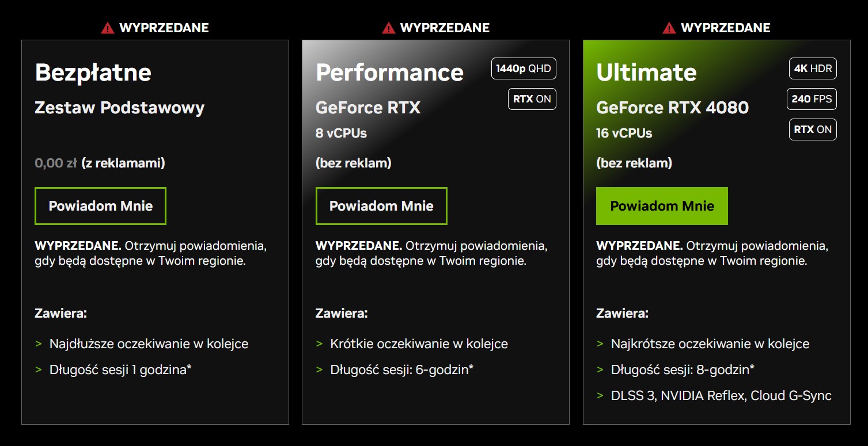
Task: Click Powiadom Mnie on the Bezpłatne plan
Action: click(100, 205)
